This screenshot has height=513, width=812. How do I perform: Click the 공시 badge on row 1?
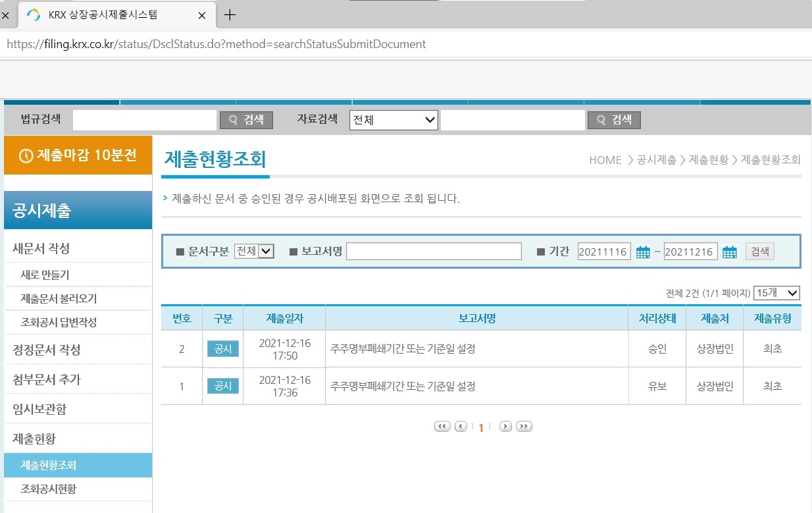pyautogui.click(x=222, y=386)
